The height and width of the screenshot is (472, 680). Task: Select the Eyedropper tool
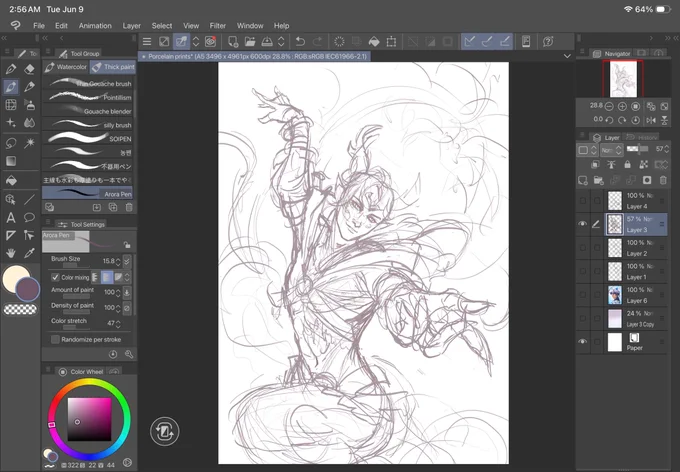coord(29,253)
